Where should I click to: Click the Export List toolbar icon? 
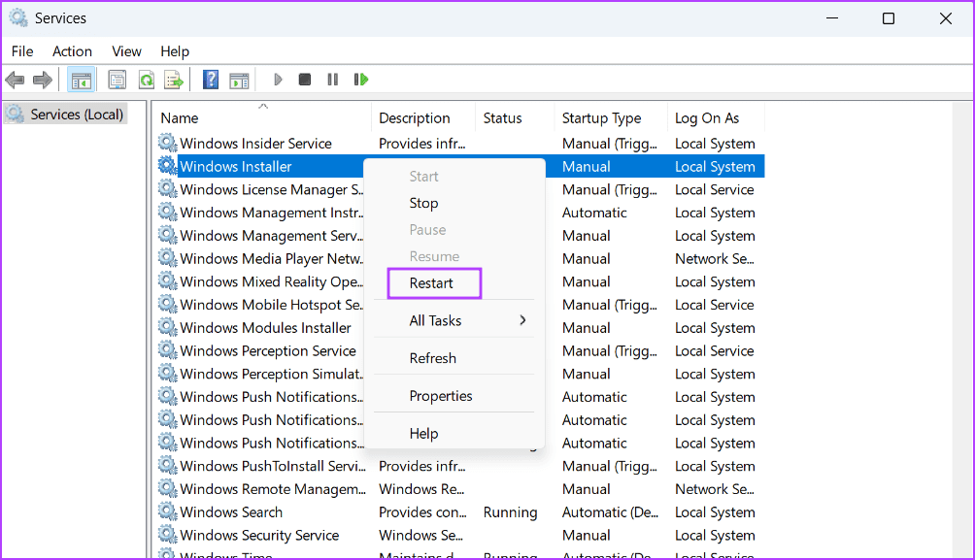(x=174, y=80)
